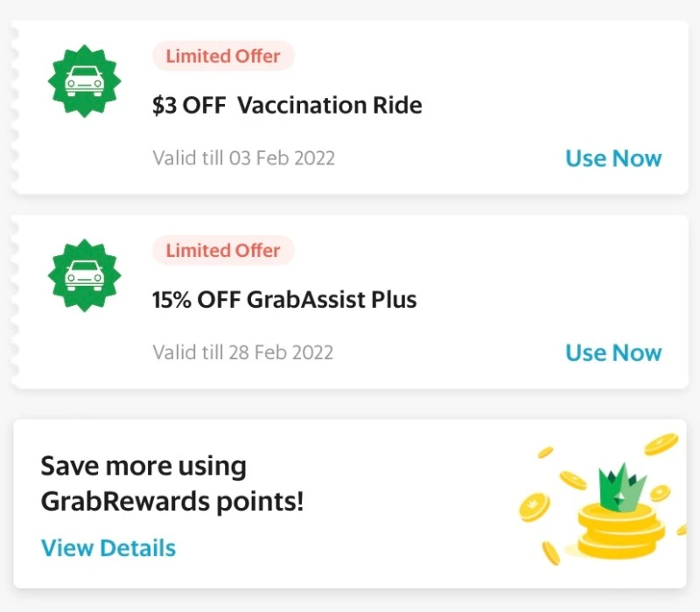
Task: Click the "Valid till 03 Feb 2022" text
Action: point(243,158)
